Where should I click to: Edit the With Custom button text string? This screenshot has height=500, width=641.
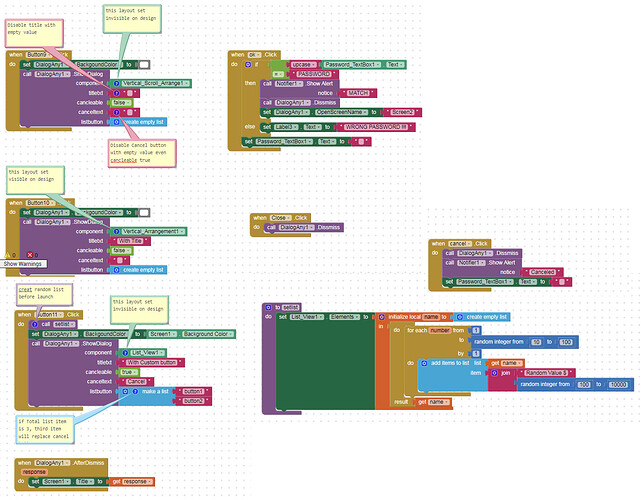pyautogui.click(x=151, y=362)
